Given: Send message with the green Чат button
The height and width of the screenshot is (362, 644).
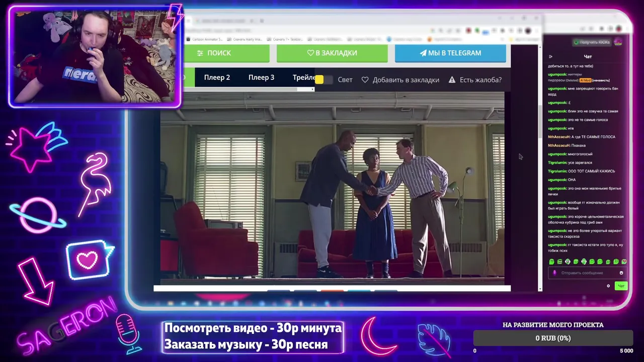Looking at the screenshot, I should click(621, 286).
